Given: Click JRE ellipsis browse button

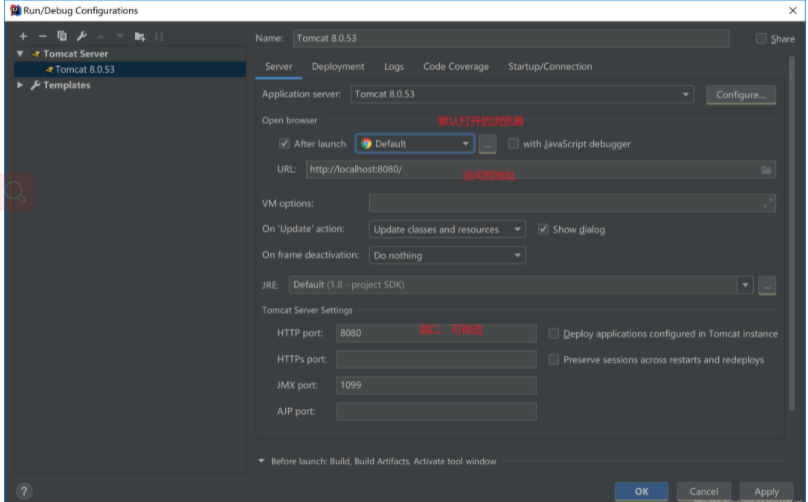Looking at the screenshot, I should pyautogui.click(x=767, y=285).
